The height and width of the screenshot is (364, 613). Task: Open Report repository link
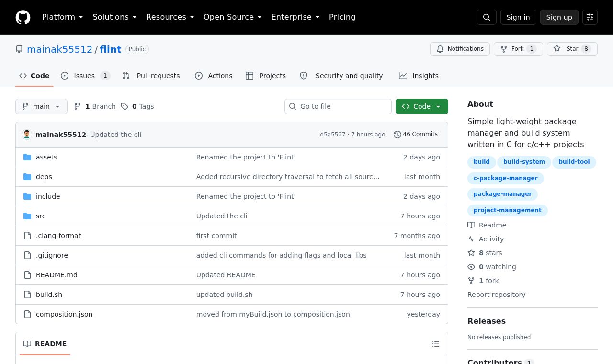(x=496, y=295)
